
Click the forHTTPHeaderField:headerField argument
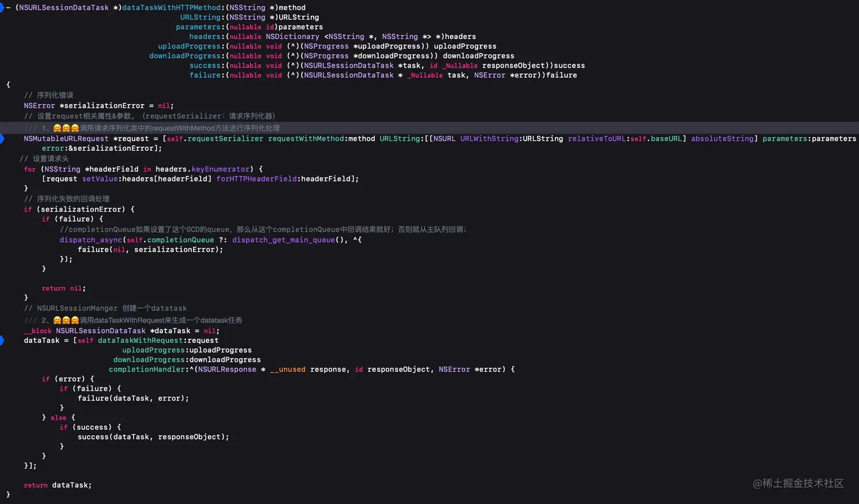pos(285,179)
